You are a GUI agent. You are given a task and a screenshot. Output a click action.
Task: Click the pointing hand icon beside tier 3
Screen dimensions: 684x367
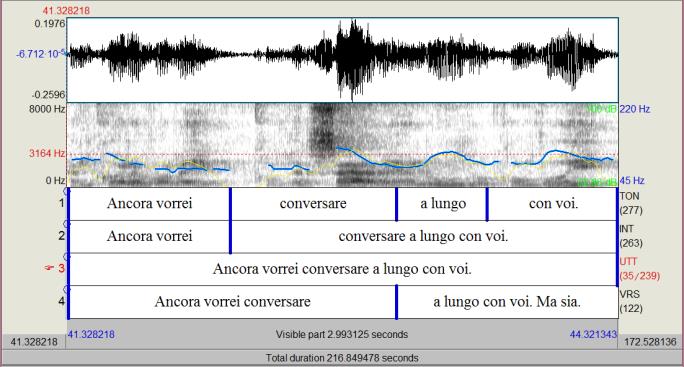[49, 268]
